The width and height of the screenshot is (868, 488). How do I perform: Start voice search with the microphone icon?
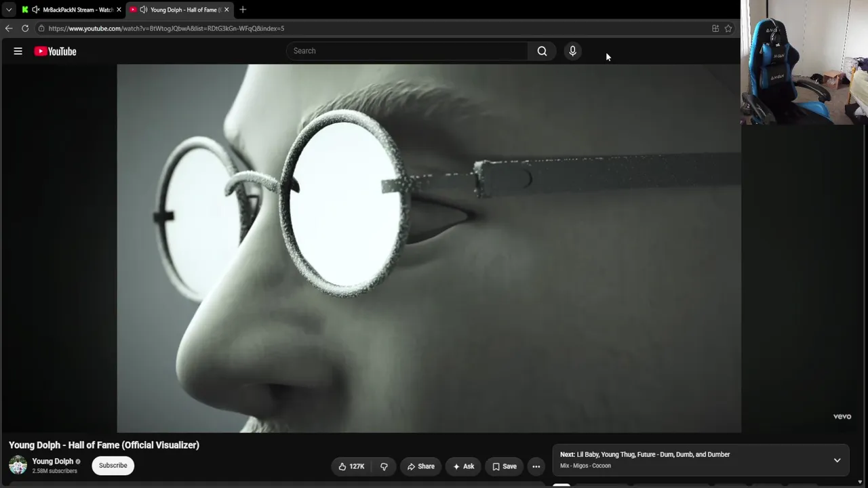572,51
